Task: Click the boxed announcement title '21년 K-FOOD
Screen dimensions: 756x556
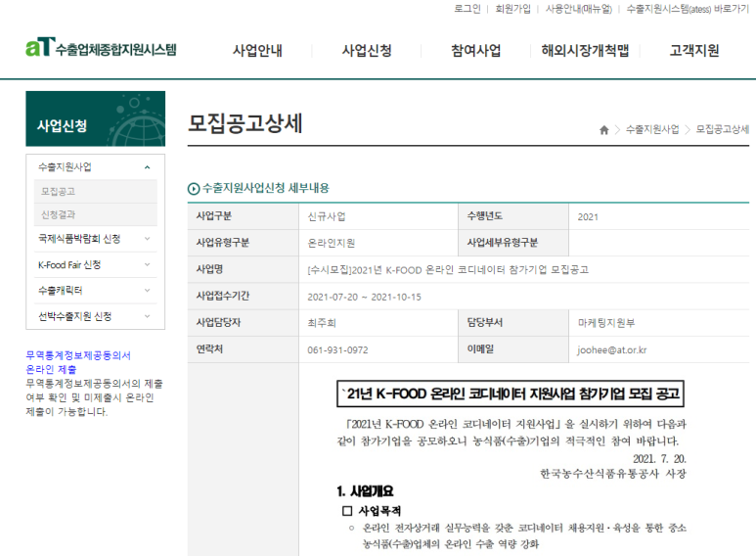Action: point(511,394)
